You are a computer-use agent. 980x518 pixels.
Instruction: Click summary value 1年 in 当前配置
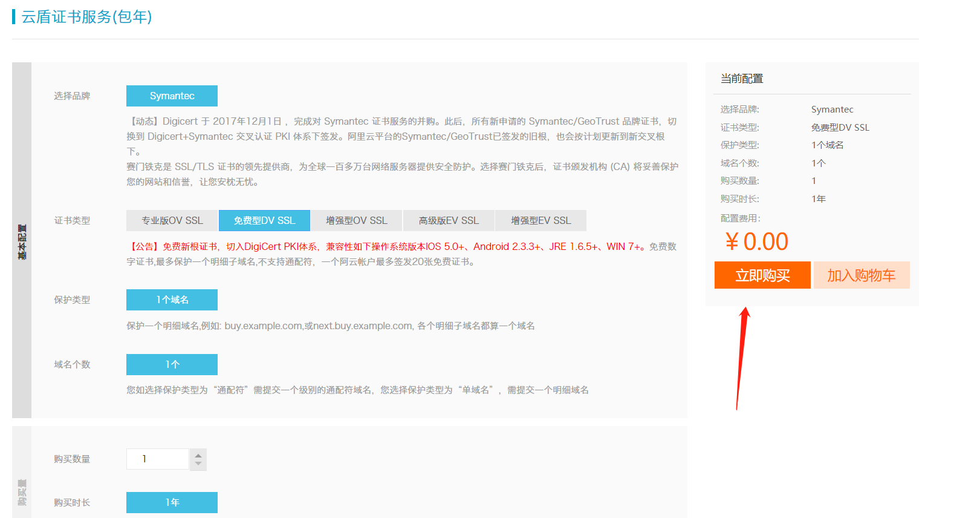[819, 198]
